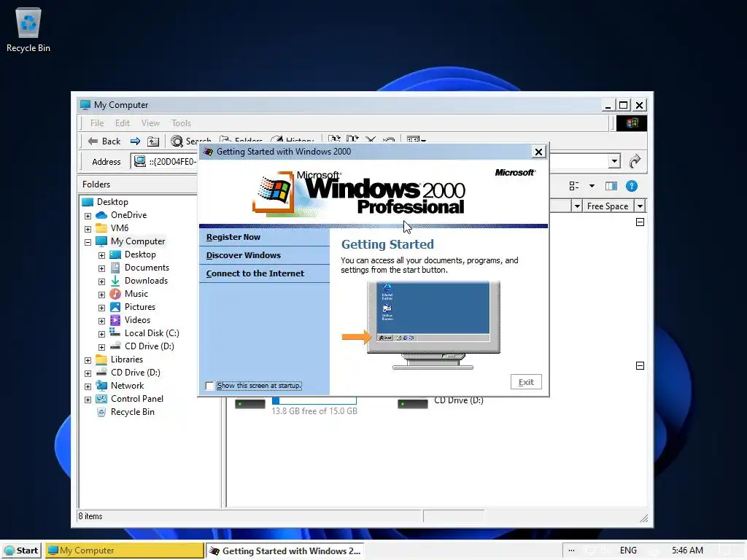The width and height of the screenshot is (747, 560).
Task: Click the Search magnifier toolbar icon
Action: tap(177, 141)
